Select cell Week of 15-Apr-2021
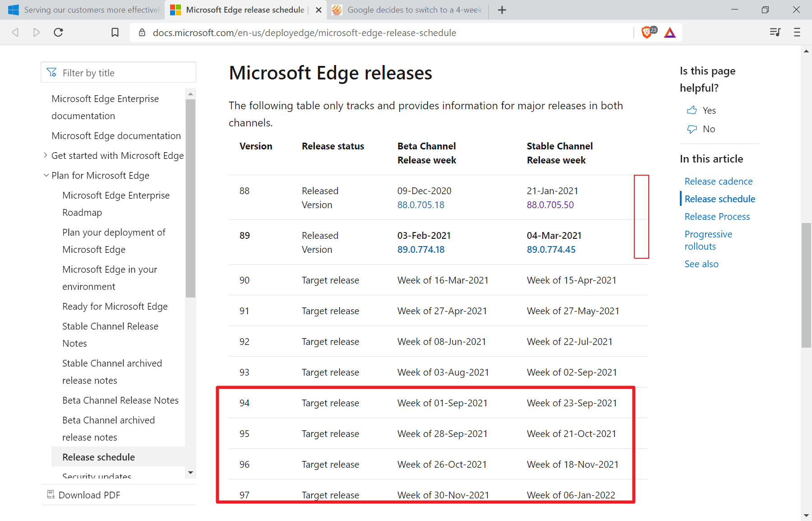Screen dimensions: 812x521 (x=571, y=280)
